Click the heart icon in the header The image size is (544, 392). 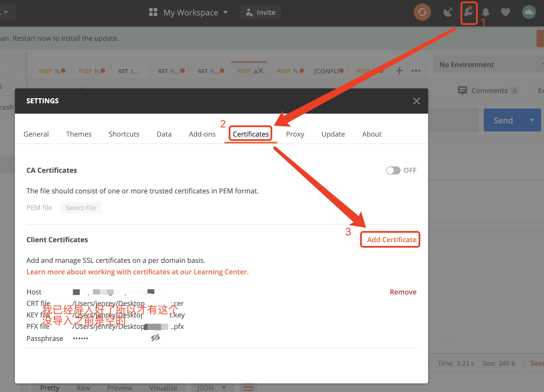pyautogui.click(x=505, y=12)
